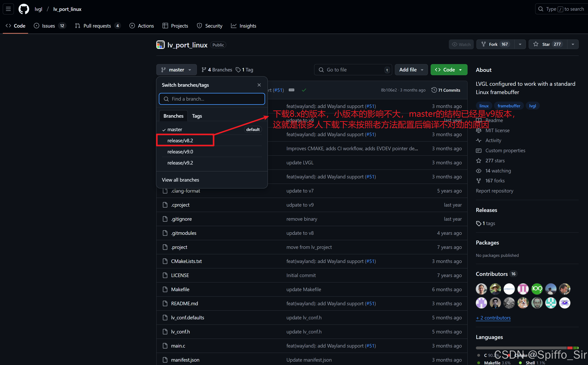The image size is (588, 365).
Task: View the green check status of the latest commit
Action: (304, 90)
